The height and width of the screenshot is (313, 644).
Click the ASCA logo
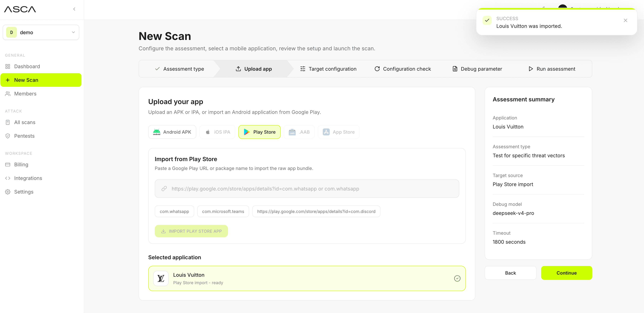[20, 9]
